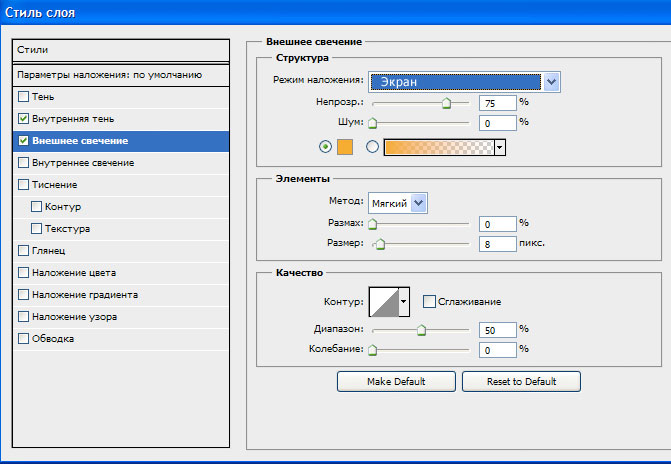Viewport: 671px width, 464px height.
Task: Select the gradient radio button
Action: click(372, 147)
